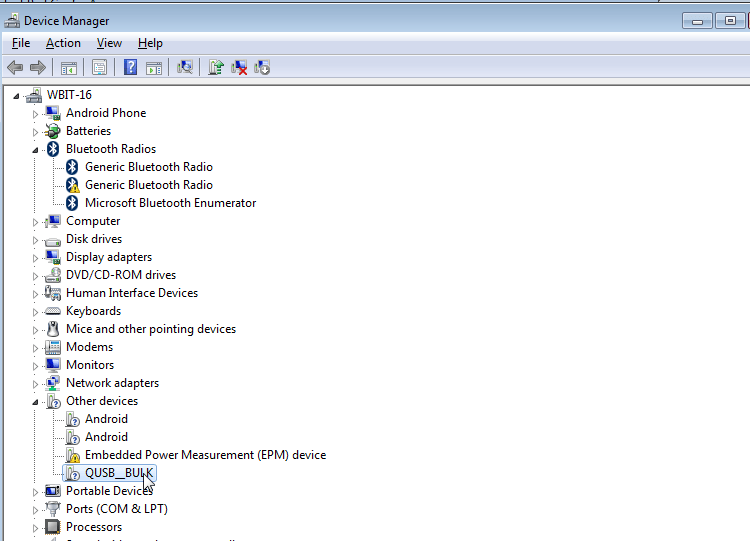This screenshot has height=541, width=750.
Task: Collapse the WBIT-16 root node
Action: tap(16, 96)
